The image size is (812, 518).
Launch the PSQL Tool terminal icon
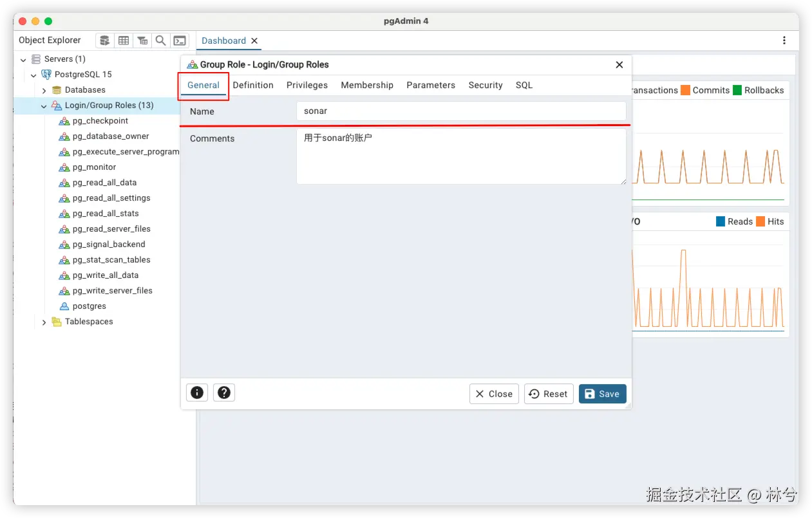pyautogui.click(x=180, y=41)
